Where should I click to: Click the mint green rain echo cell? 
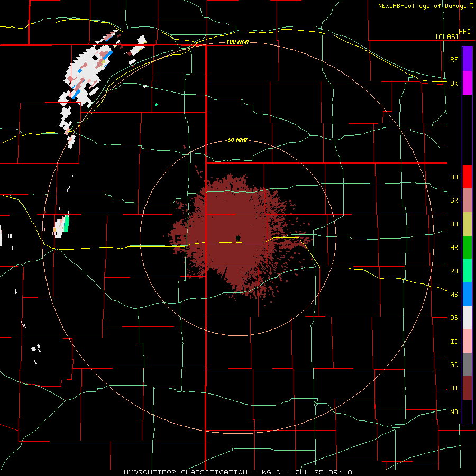66,224
